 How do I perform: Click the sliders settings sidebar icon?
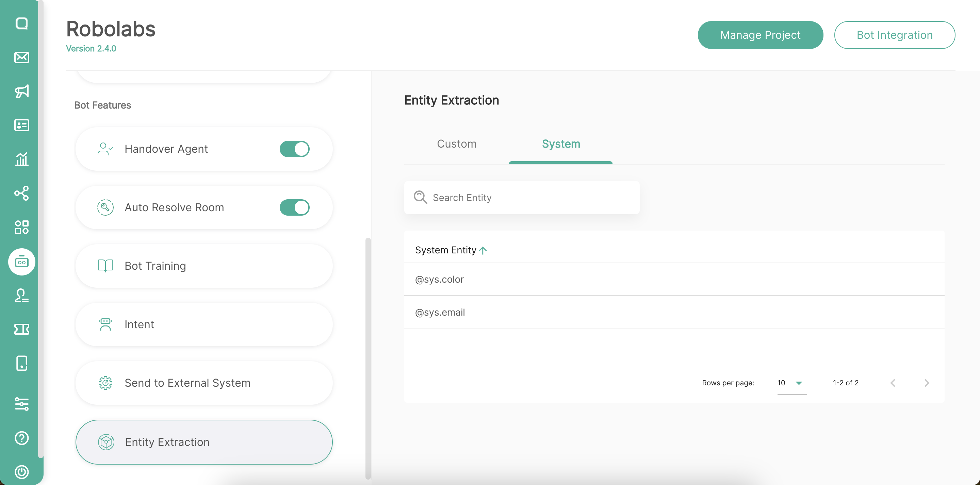[x=22, y=404]
